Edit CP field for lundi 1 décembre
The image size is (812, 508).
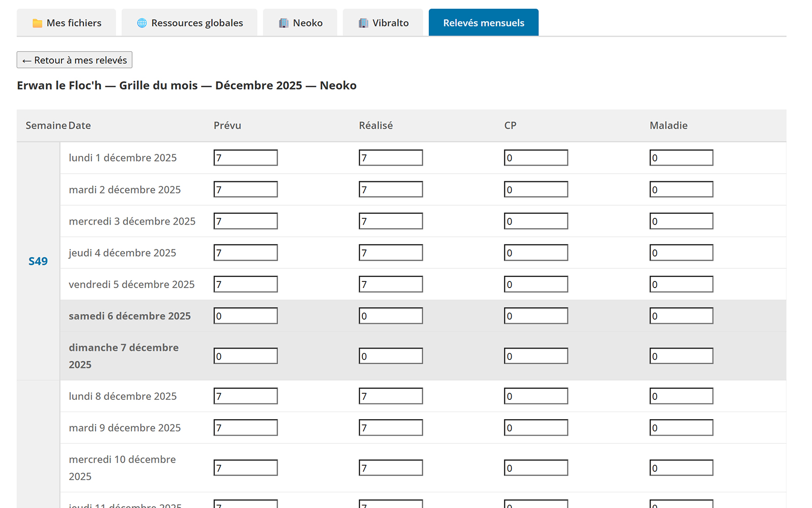pos(536,157)
